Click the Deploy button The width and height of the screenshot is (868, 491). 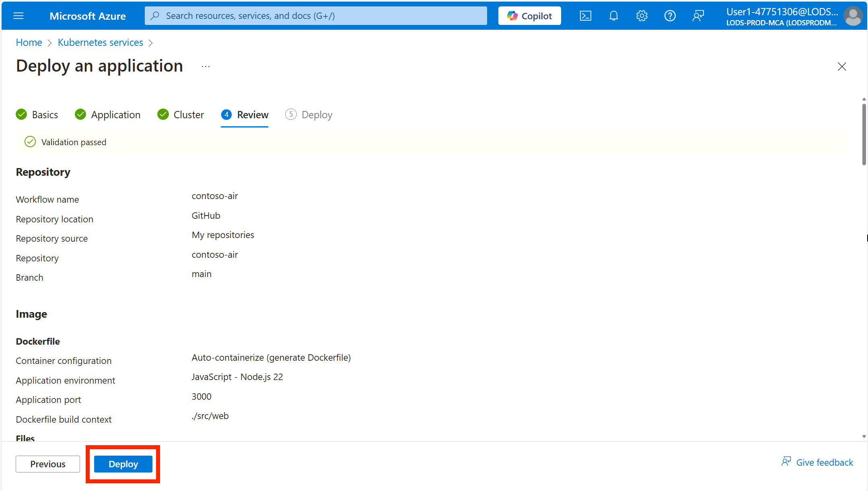[123, 464]
